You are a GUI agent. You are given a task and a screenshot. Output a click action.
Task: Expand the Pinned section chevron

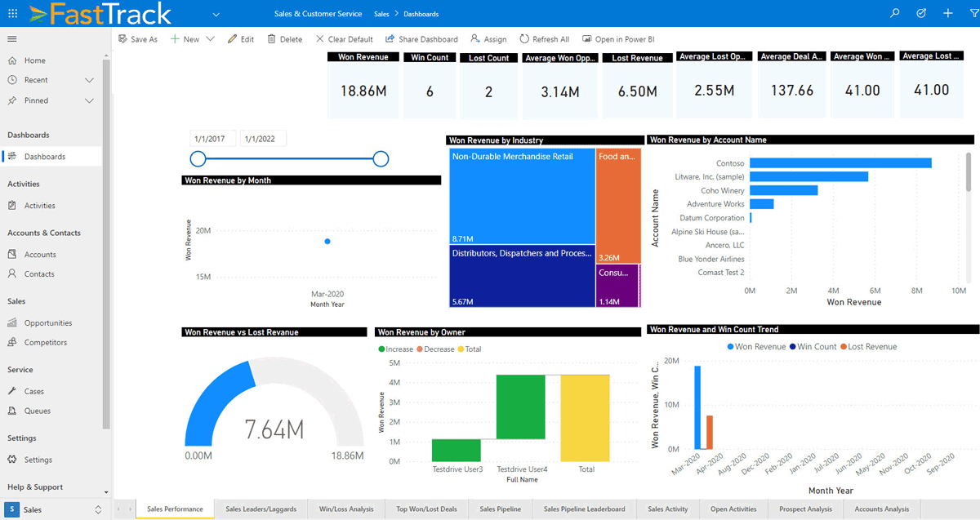90,100
